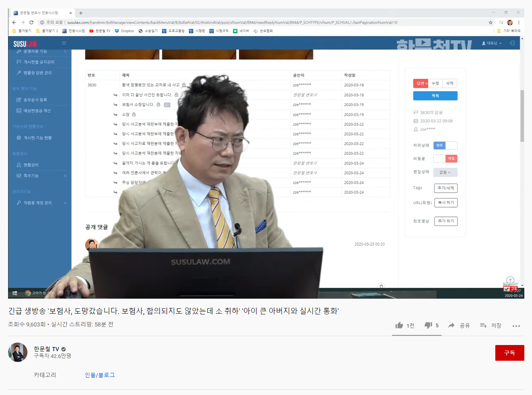The image size is (532, 395).
Task: Click the red 구독 subscribe button
Action: point(509,353)
